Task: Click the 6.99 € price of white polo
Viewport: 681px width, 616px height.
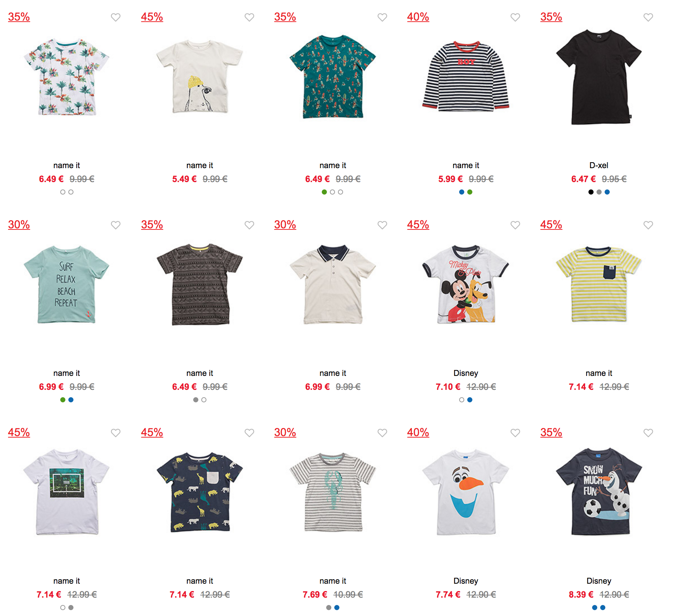Action: point(317,387)
